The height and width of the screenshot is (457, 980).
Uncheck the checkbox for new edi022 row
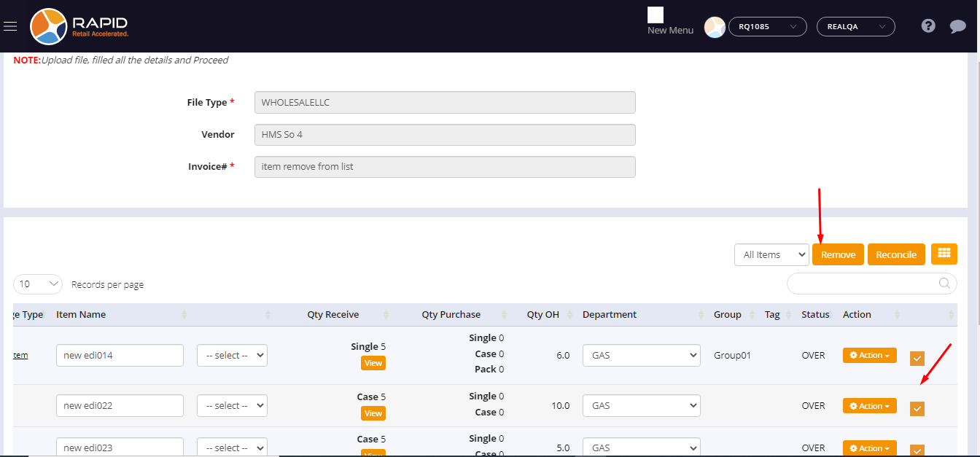[x=917, y=409]
